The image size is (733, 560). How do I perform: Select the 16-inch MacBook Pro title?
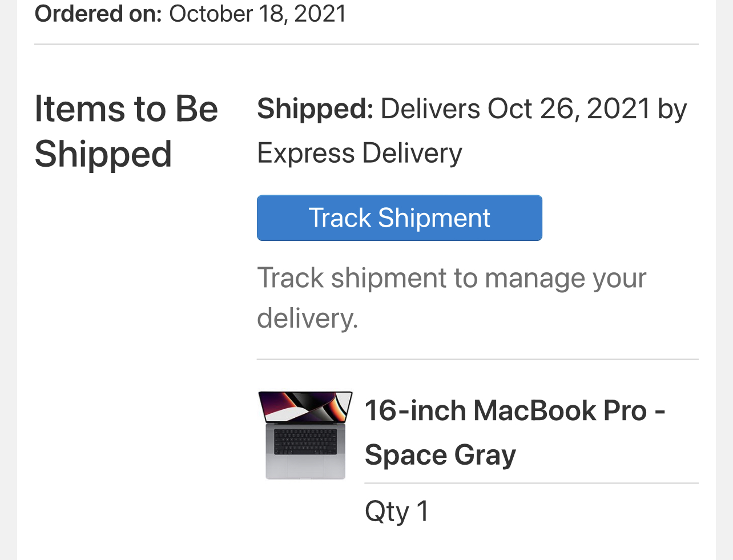pyautogui.click(x=506, y=410)
